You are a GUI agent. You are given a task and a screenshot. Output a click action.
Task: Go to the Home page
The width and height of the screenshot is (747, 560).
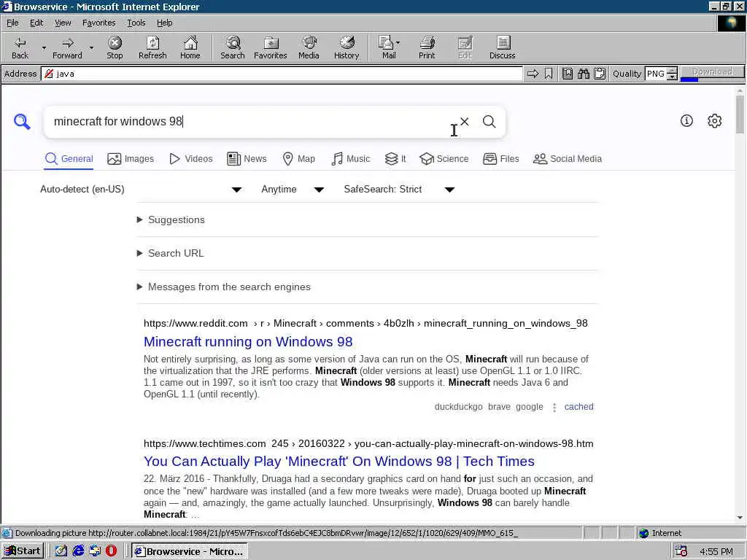click(190, 47)
